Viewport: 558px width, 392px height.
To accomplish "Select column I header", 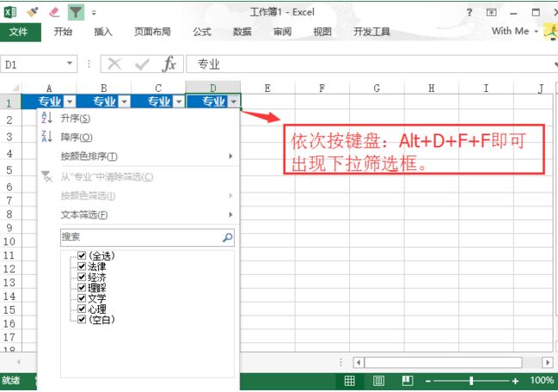I will [486, 88].
